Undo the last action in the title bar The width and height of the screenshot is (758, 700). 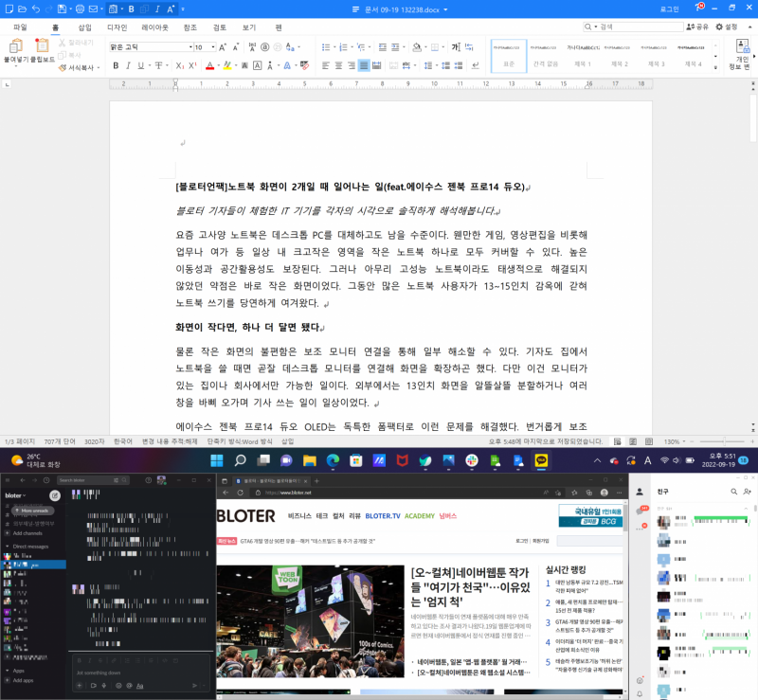(x=36, y=9)
